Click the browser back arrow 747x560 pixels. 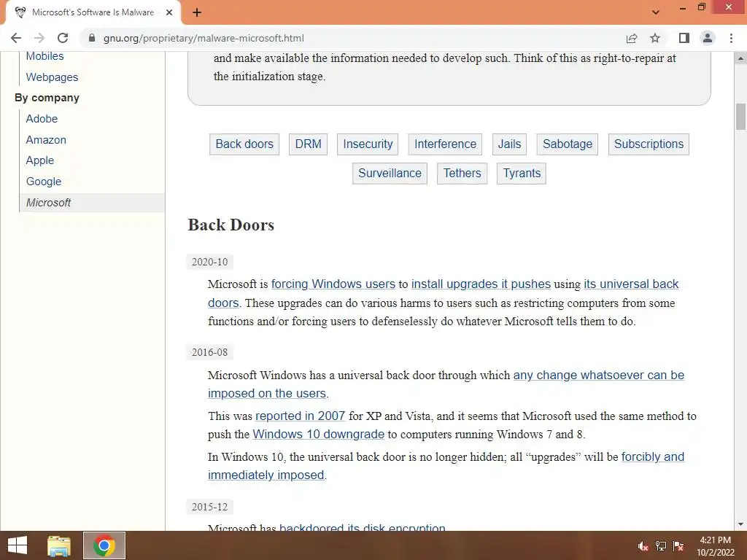point(16,38)
